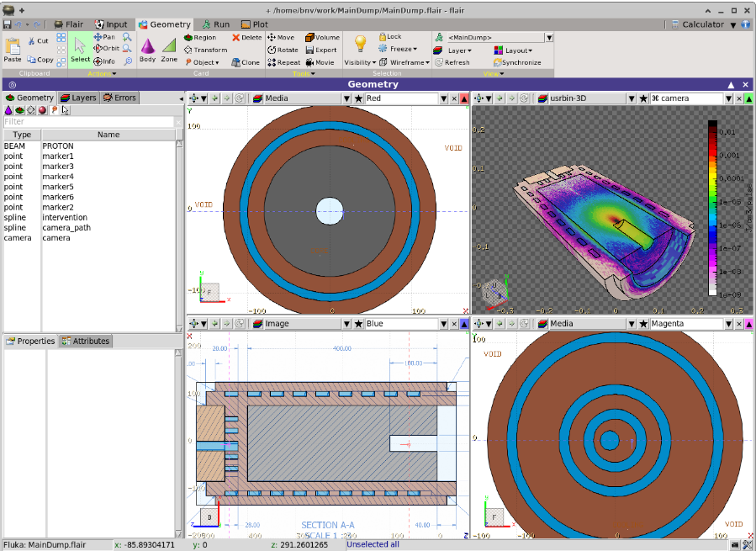The height and width of the screenshot is (551, 756).
Task: Sort list by the Name column header
Action: click(108, 135)
